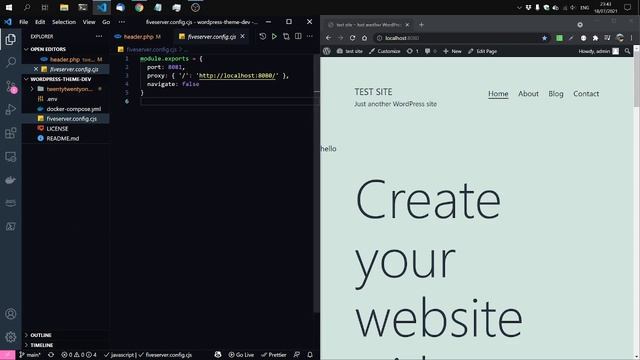Click the sync changes status icon
The width and height of the screenshot is (640, 360).
[x=51, y=355]
